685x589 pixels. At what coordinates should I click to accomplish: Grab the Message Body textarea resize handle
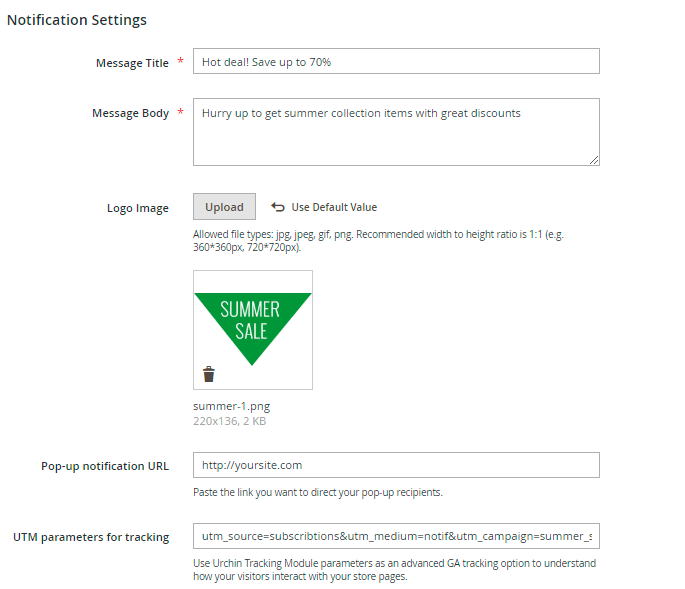click(x=594, y=159)
